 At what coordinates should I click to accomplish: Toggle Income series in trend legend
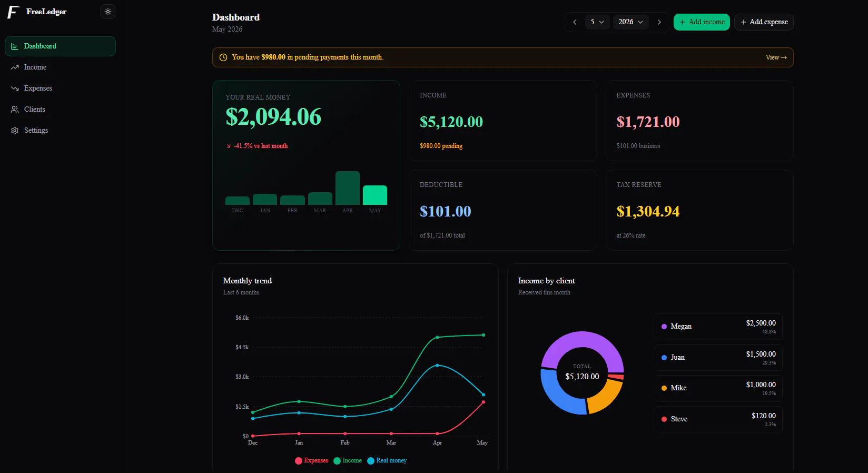pos(348,461)
